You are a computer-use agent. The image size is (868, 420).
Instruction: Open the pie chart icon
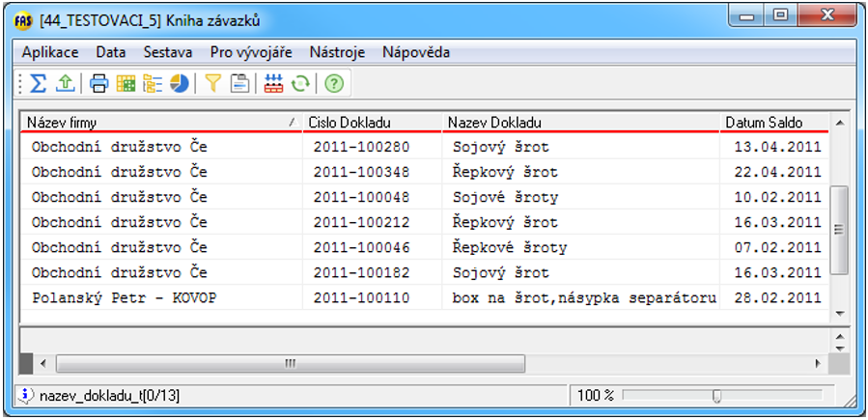point(180,84)
